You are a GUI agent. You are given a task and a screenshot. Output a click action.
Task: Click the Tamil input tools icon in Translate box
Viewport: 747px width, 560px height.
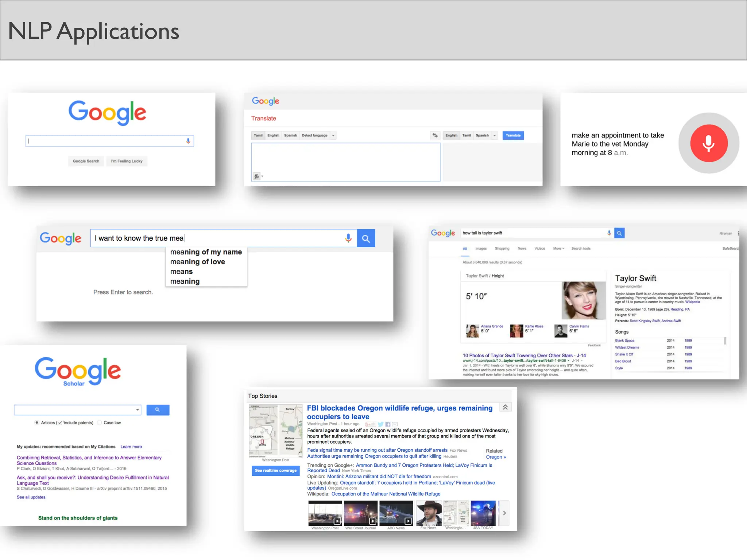click(x=257, y=176)
